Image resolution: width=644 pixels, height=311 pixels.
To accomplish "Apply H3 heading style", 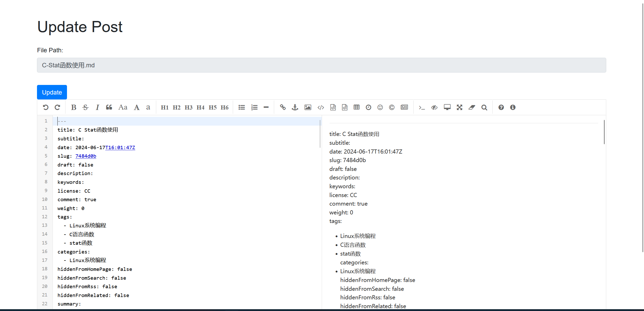I will (x=189, y=107).
